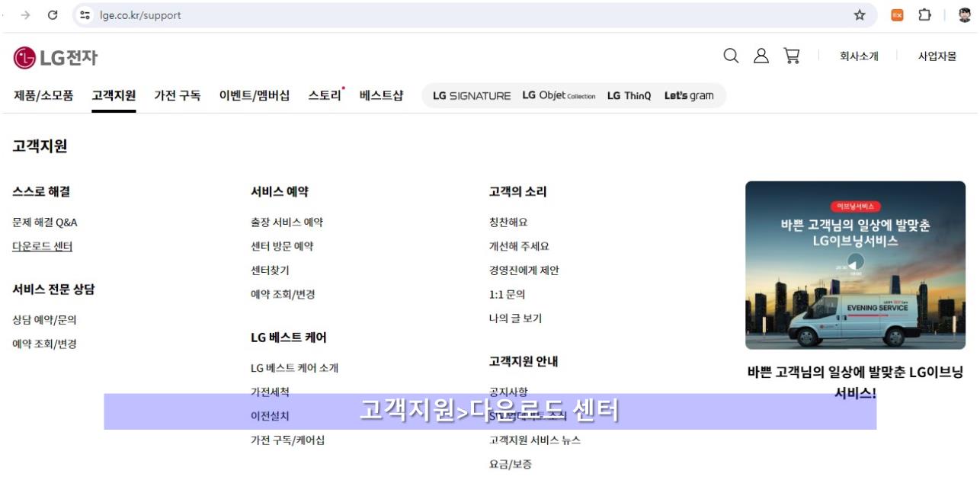Image resolution: width=980 pixels, height=480 pixels.
Task: Open the shopping cart icon
Action: coord(792,56)
